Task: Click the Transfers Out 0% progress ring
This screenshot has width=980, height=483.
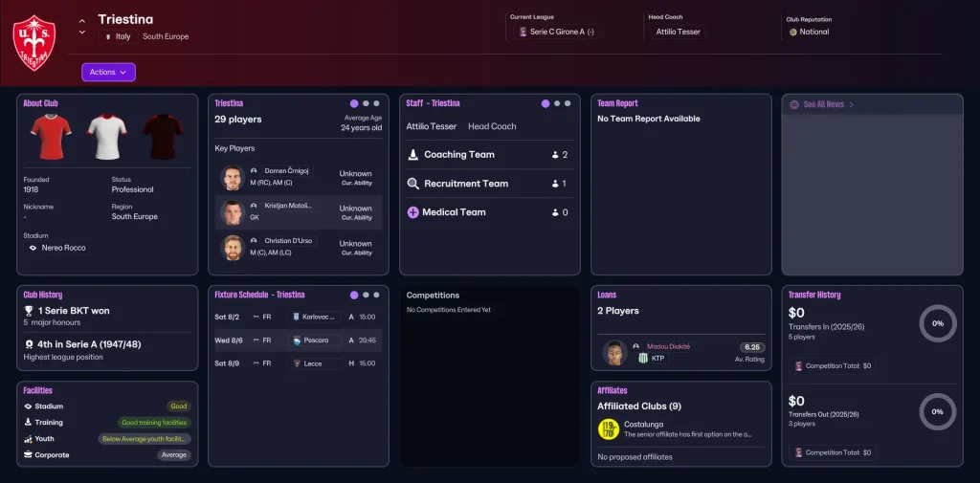Action: (x=938, y=412)
